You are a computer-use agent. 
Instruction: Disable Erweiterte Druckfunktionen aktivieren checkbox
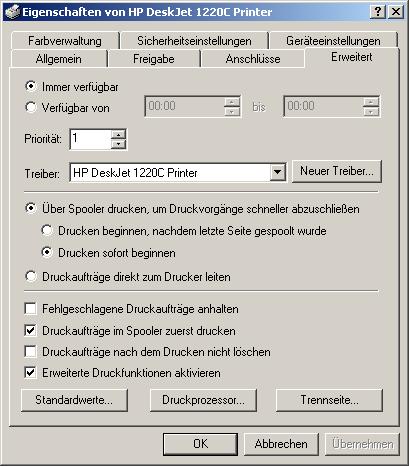point(31,373)
